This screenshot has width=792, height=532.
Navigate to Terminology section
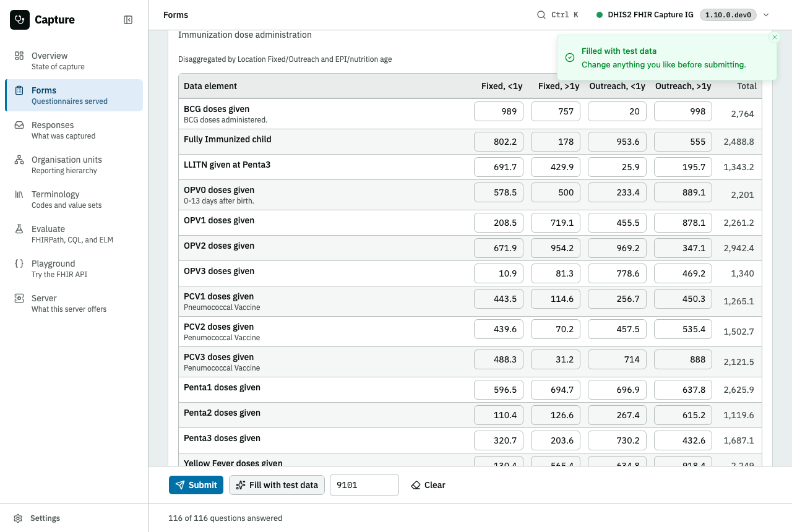point(74,199)
